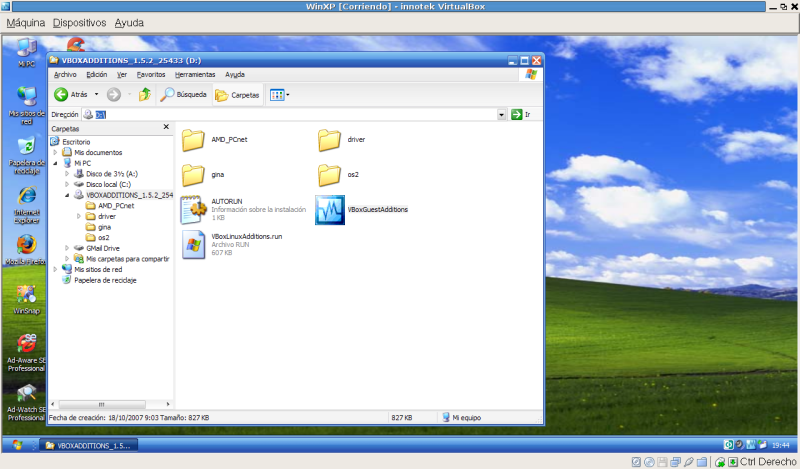Click the Búsqueda search button

[x=183, y=95]
